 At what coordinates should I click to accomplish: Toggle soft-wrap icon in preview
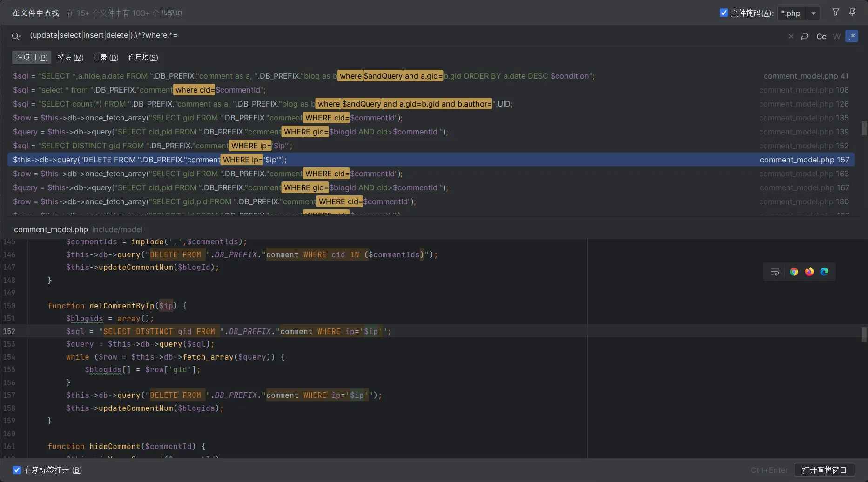coord(775,272)
